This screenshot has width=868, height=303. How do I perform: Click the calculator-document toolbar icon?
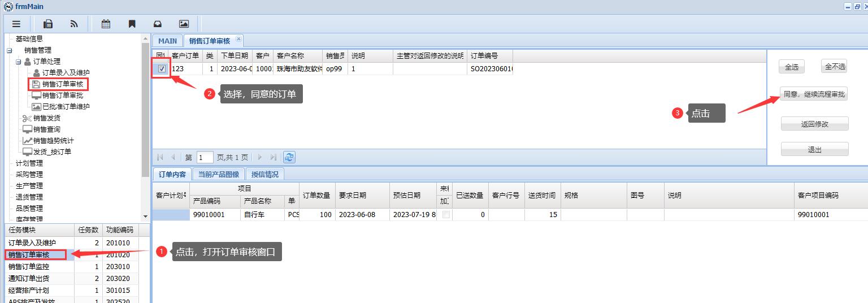pyautogui.click(x=48, y=24)
